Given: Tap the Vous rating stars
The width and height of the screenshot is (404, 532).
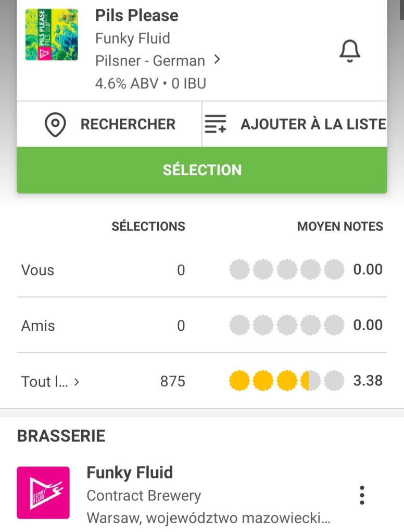Looking at the screenshot, I should click(286, 270).
